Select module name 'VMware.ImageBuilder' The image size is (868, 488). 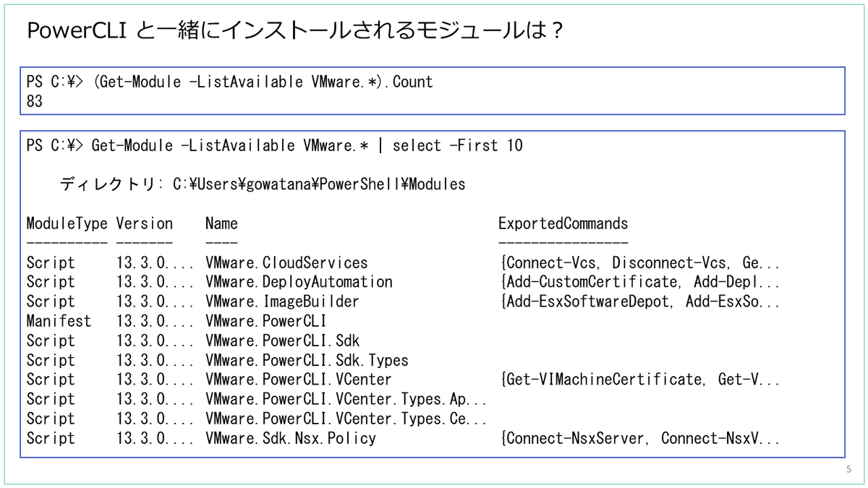click(x=282, y=301)
